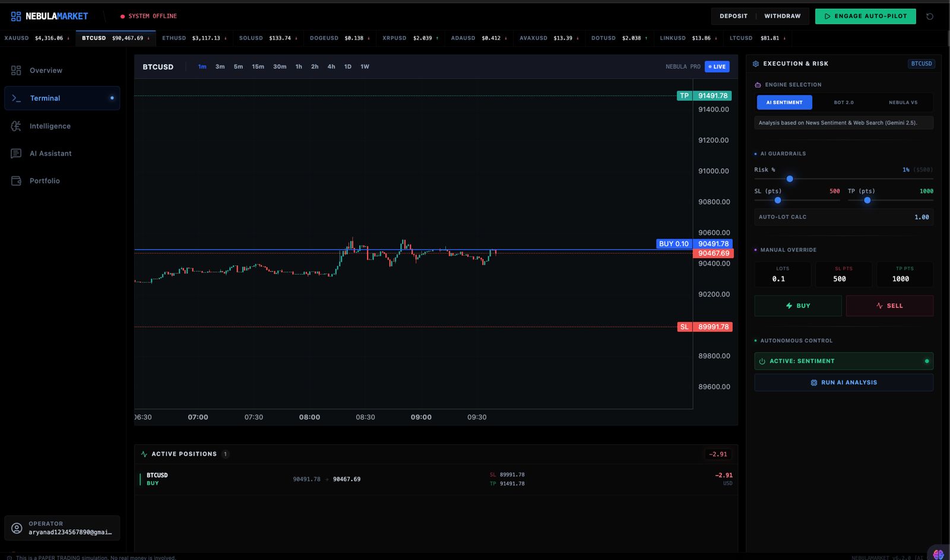
Task: Click the refresh icon in top bar
Action: pyautogui.click(x=930, y=17)
